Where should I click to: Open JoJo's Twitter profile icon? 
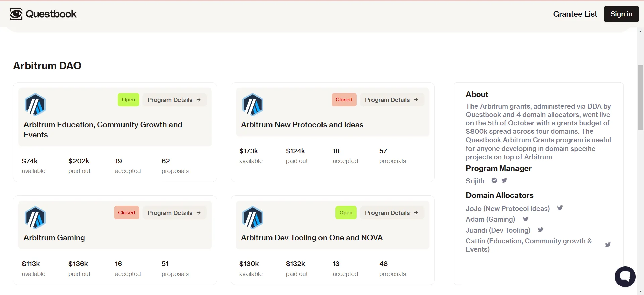[560, 208]
